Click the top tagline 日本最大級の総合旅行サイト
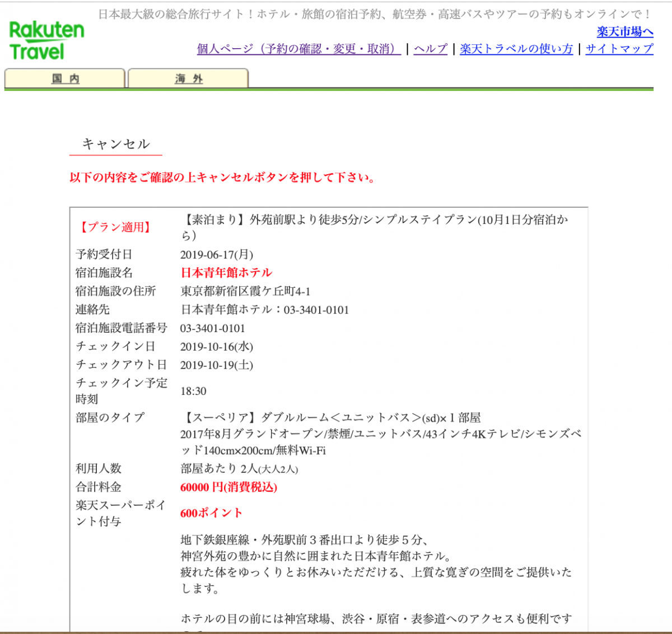The image size is (672, 634). 375,14
